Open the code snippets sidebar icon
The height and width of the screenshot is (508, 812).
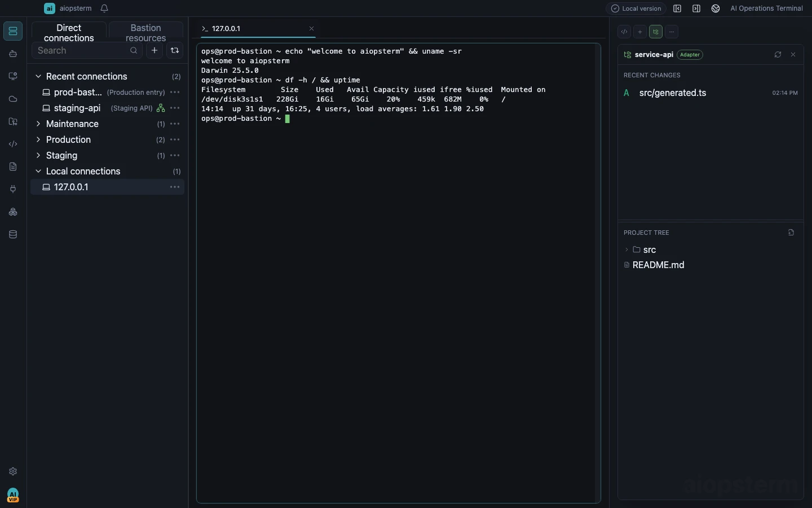coord(13,144)
